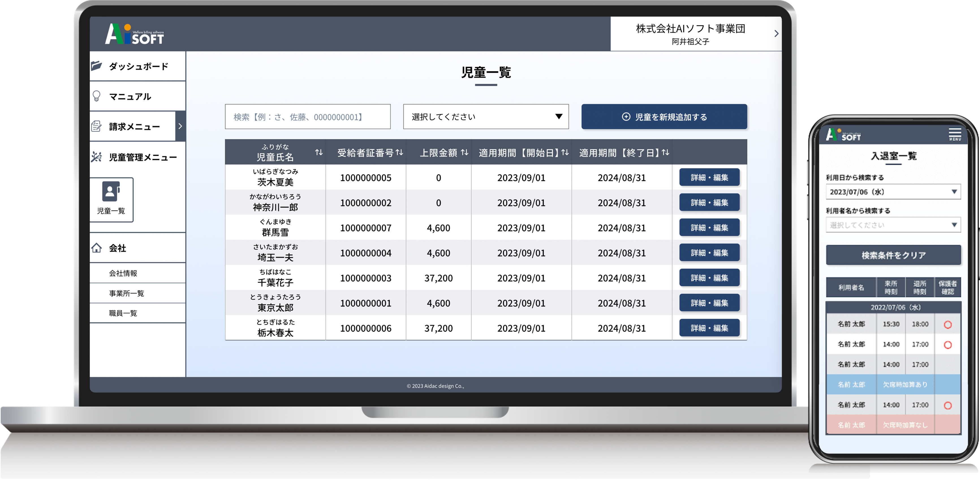This screenshot has width=980, height=491.
Task: Select the マニュアル lightbulb icon
Action: tap(96, 96)
